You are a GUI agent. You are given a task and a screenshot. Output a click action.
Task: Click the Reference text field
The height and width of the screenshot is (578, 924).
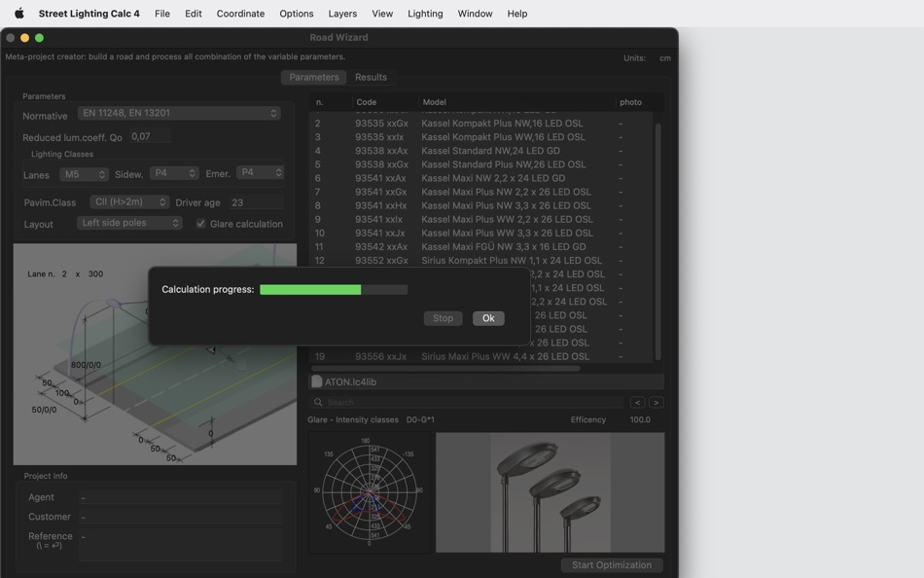pyautogui.click(x=180, y=545)
